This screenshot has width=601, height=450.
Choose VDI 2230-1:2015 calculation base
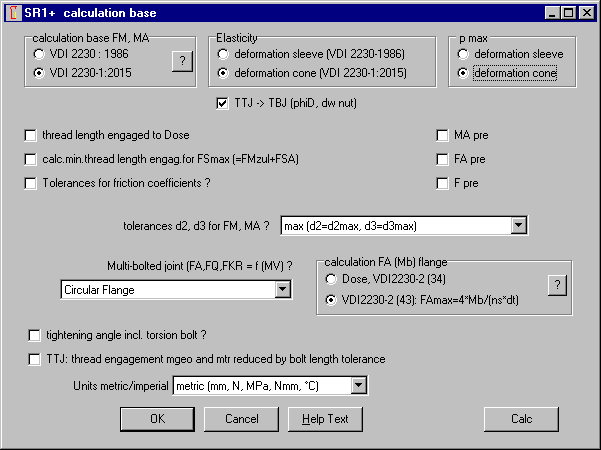pyautogui.click(x=39, y=72)
